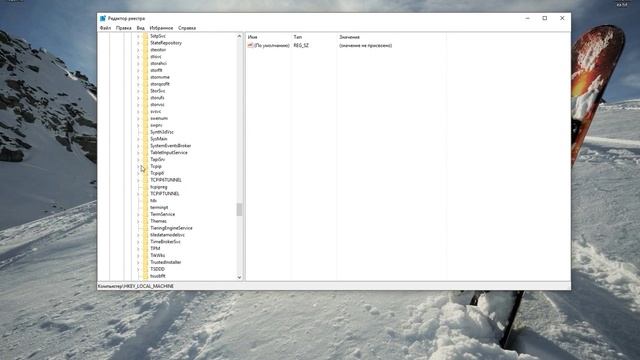Select the terminpt key label

click(159, 208)
